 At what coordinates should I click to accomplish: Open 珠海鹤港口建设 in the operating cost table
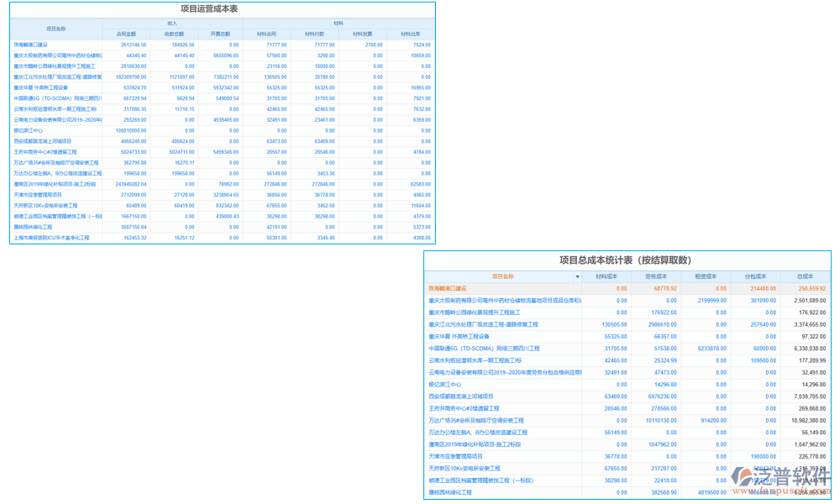tap(30, 45)
